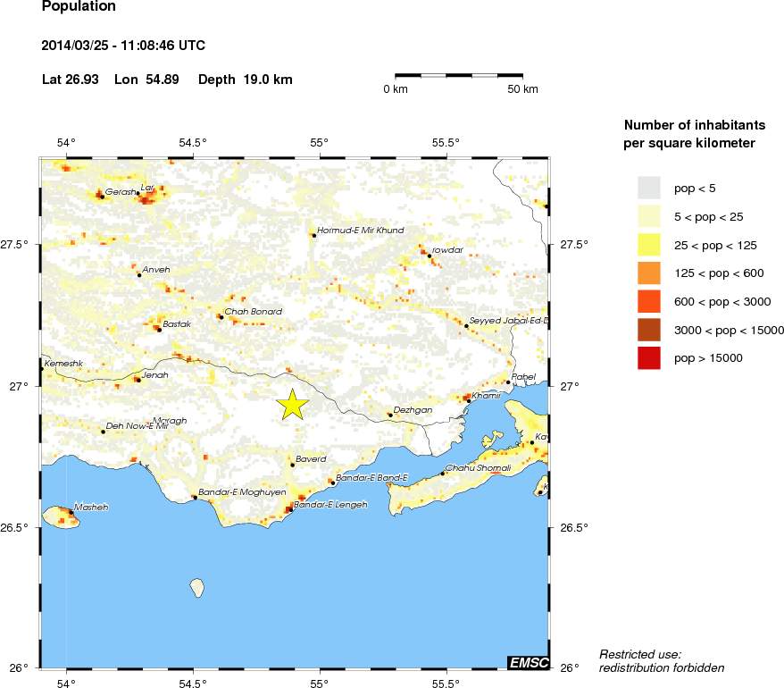784x688 pixels.
Task: Click the 'Lat 26.93' value
Action: point(71,80)
